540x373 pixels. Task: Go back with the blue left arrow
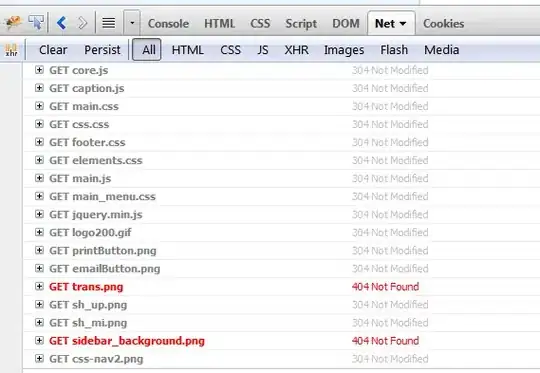coord(61,23)
